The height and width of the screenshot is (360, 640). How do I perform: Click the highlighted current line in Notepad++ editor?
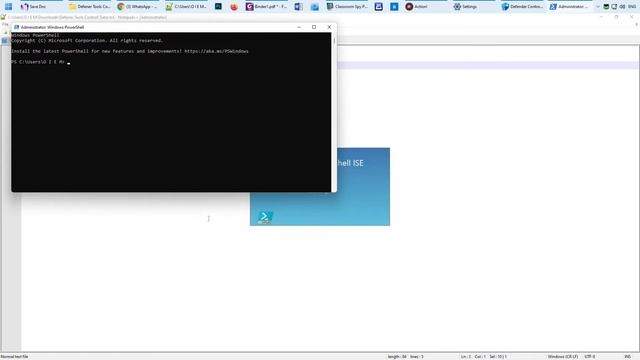(488, 65)
